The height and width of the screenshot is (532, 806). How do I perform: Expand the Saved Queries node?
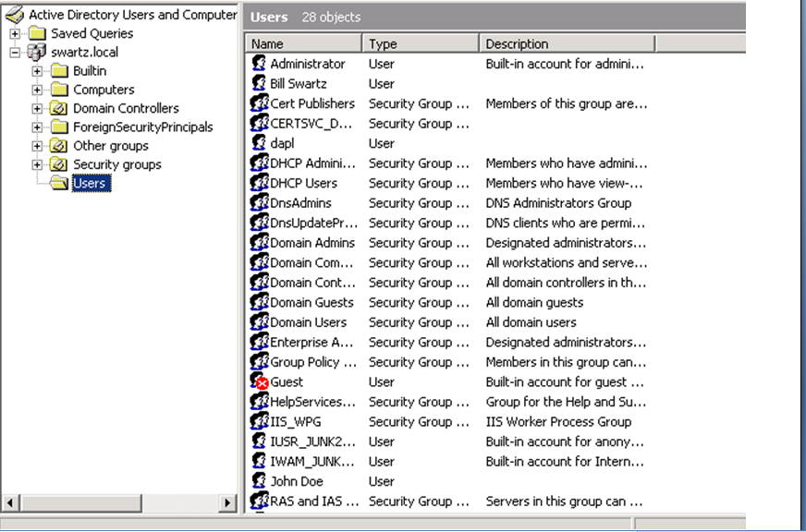tap(15, 33)
